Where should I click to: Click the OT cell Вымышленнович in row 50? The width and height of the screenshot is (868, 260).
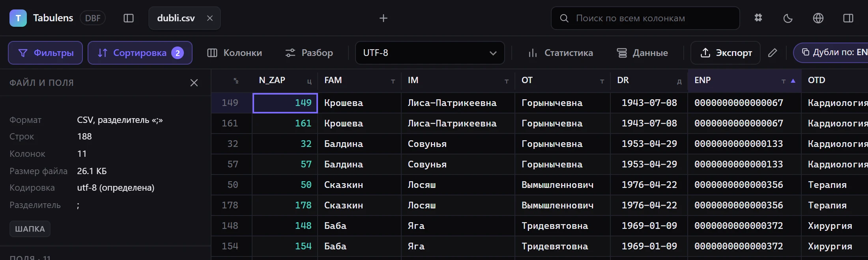pyautogui.click(x=563, y=185)
